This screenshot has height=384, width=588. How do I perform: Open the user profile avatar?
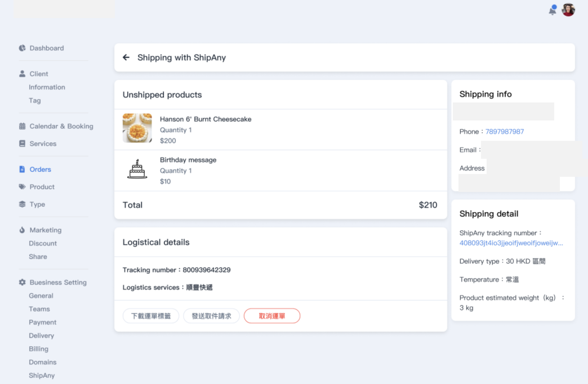(568, 10)
